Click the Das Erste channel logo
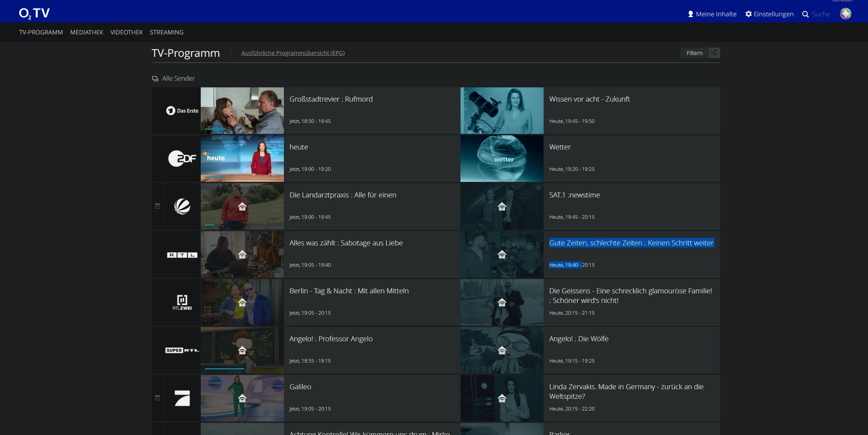Image resolution: width=868 pixels, height=435 pixels. point(182,111)
